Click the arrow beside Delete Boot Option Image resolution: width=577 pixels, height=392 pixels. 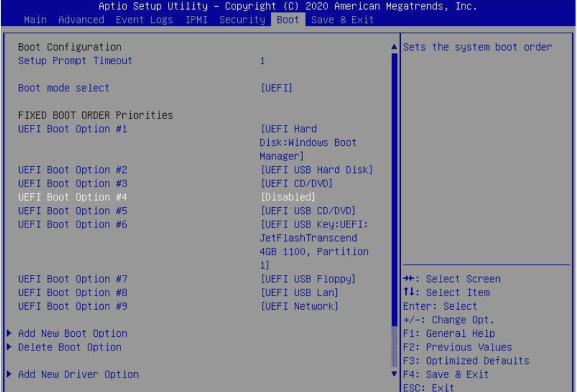[10, 347]
